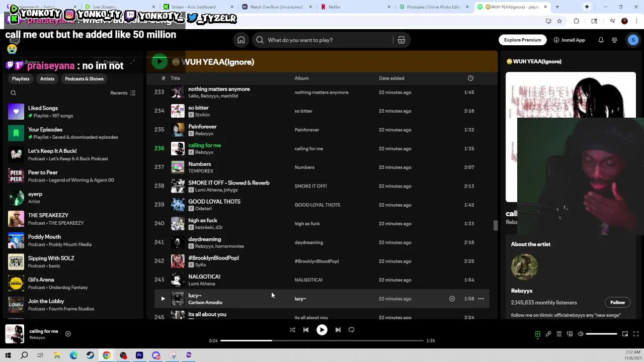
Task: Sort by the Duration clock column header
Action: coord(470,78)
